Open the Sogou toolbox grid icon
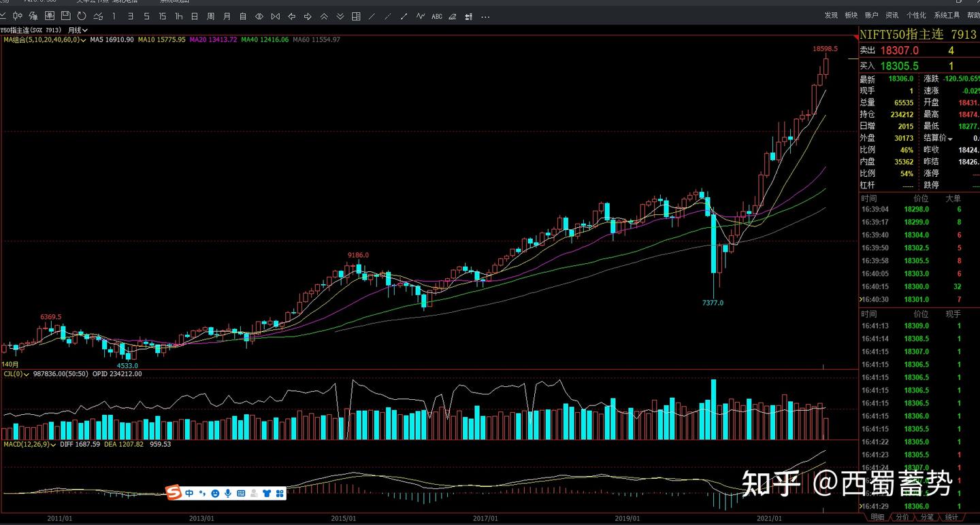980x525 pixels. 279,493
